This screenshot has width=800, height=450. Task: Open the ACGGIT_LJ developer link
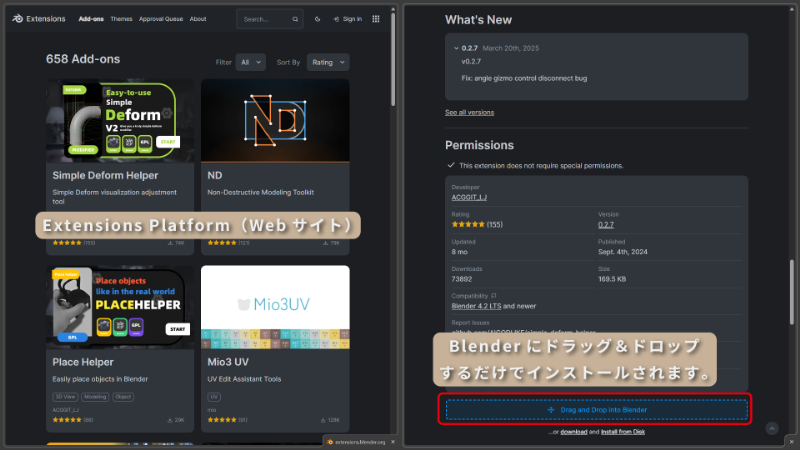(469, 197)
